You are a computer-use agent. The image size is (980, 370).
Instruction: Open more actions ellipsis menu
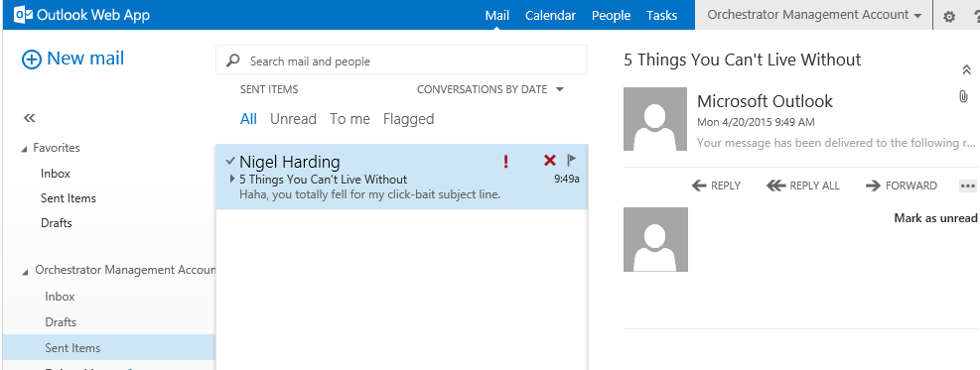point(967,185)
